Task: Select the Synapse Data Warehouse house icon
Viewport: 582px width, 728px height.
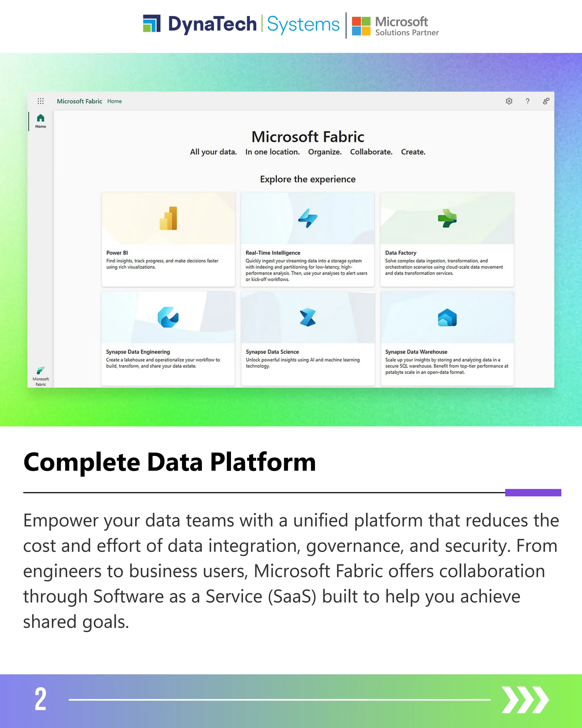Action: coord(447,317)
